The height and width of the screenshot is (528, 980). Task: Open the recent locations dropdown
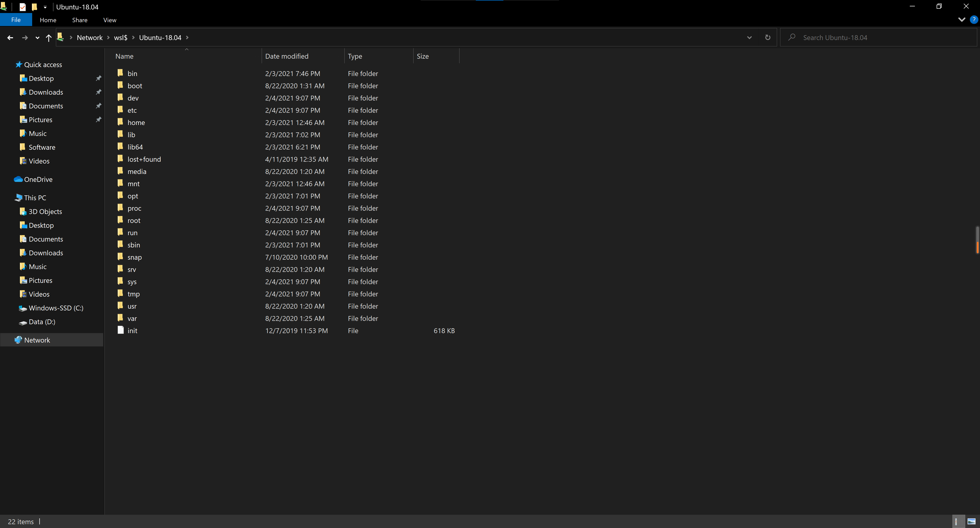(x=37, y=38)
